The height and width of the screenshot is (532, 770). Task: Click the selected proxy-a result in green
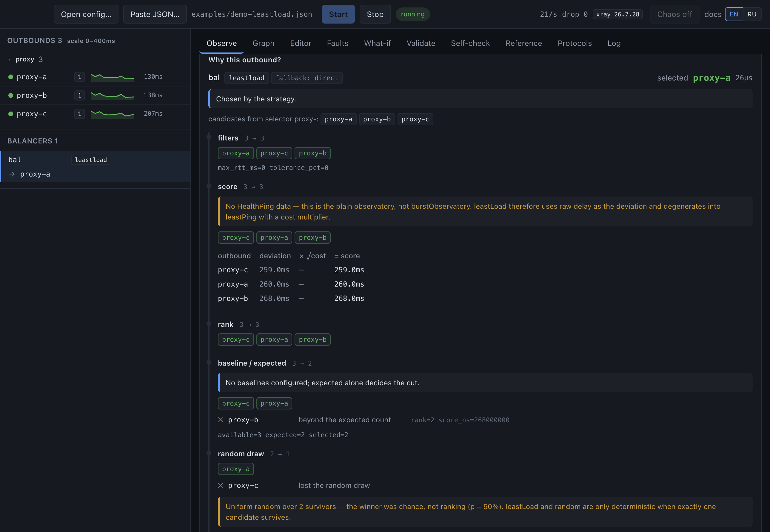712,78
